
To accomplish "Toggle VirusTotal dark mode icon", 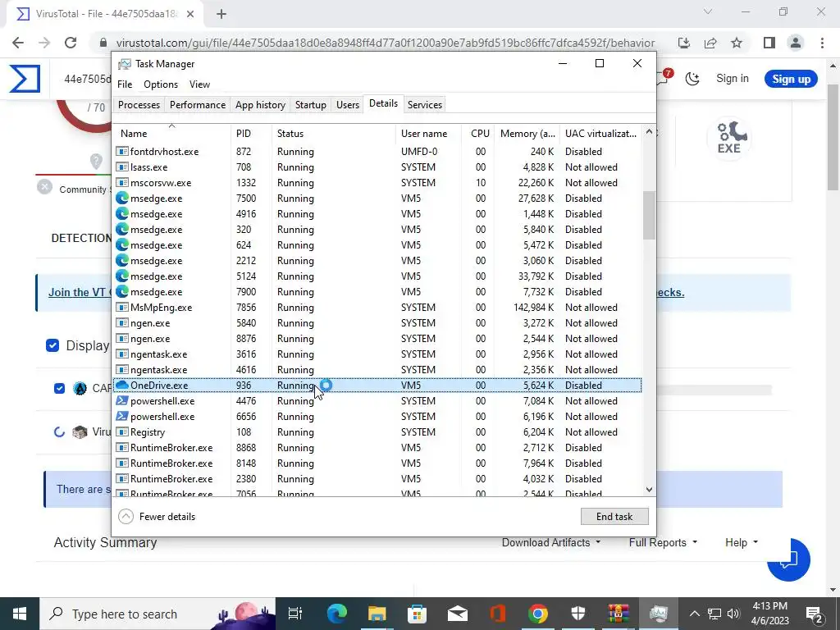I will [692, 79].
